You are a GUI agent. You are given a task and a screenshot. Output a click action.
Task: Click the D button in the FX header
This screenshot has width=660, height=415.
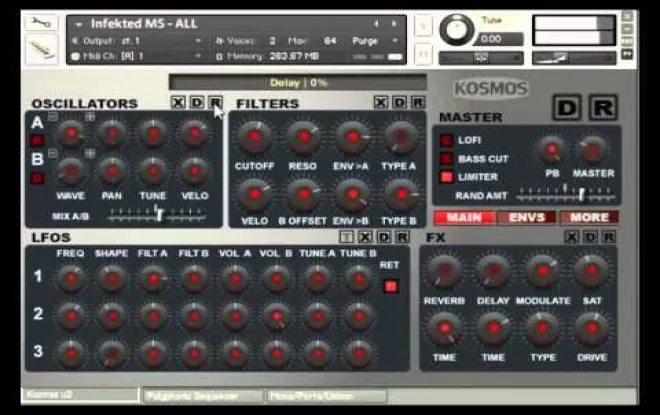(590, 237)
